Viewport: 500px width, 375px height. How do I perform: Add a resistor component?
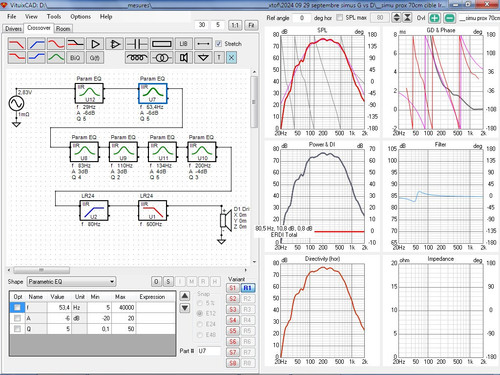click(162, 44)
